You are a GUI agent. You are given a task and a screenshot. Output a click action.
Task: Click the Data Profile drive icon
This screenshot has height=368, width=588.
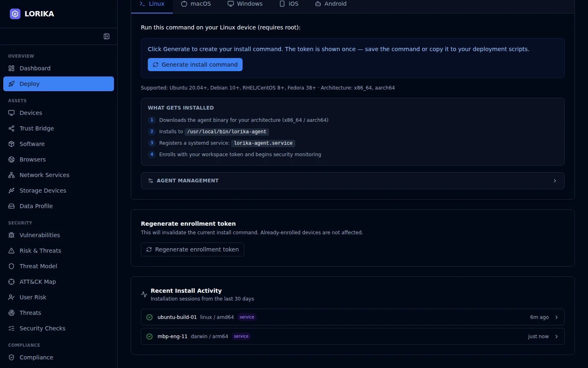11,206
